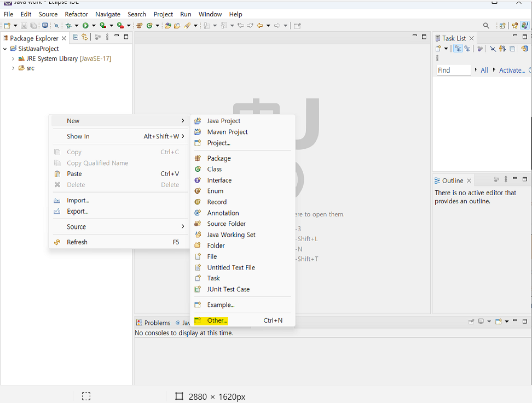Choose Interface from the New submenu

pos(242,180)
